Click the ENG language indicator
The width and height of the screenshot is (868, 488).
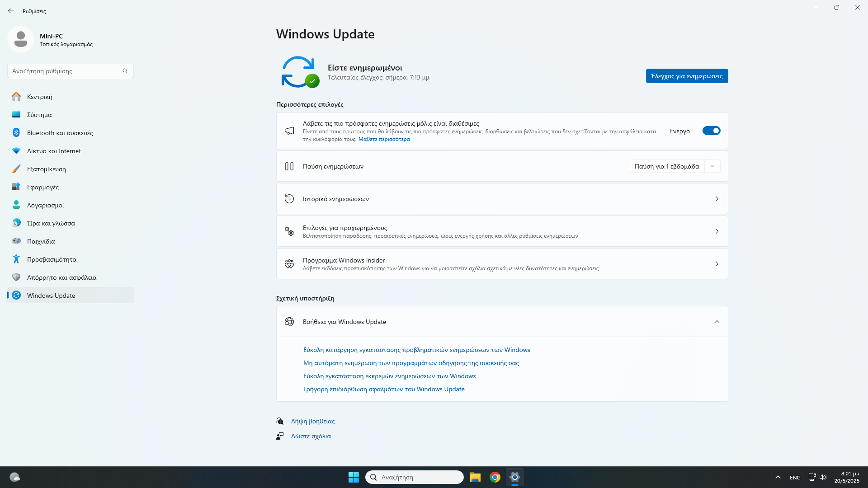coord(795,477)
